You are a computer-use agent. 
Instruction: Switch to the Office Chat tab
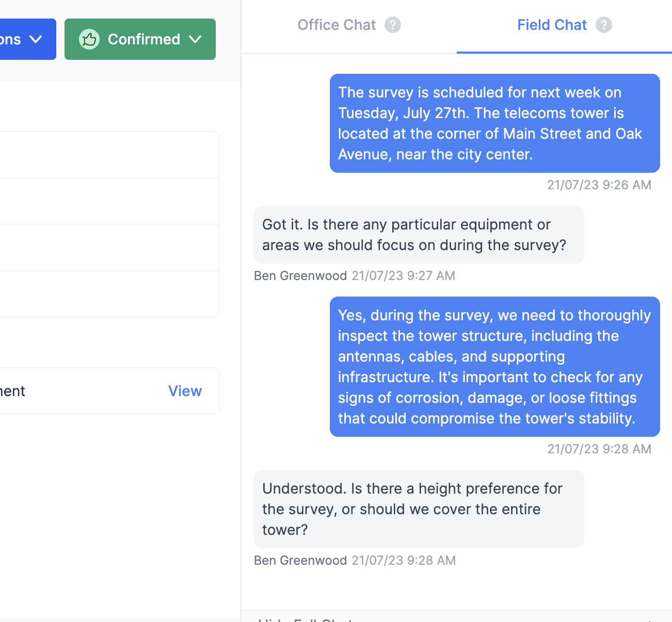pos(337,25)
